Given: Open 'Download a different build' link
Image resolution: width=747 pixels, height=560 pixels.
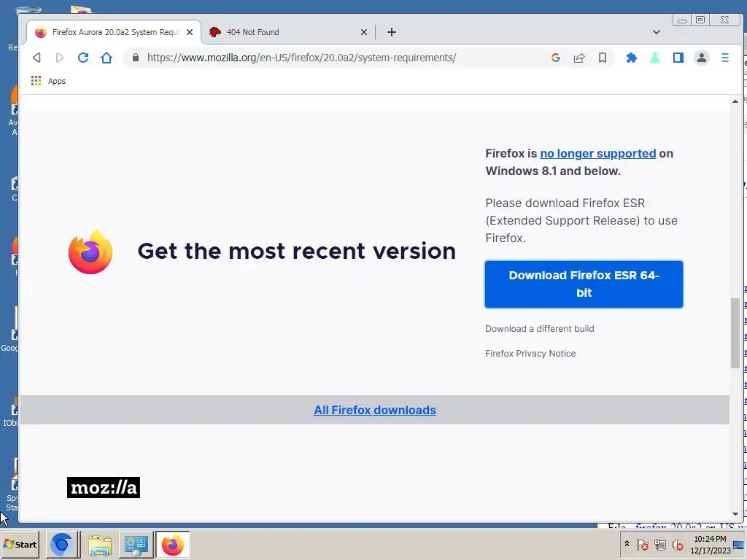Looking at the screenshot, I should click(540, 329).
